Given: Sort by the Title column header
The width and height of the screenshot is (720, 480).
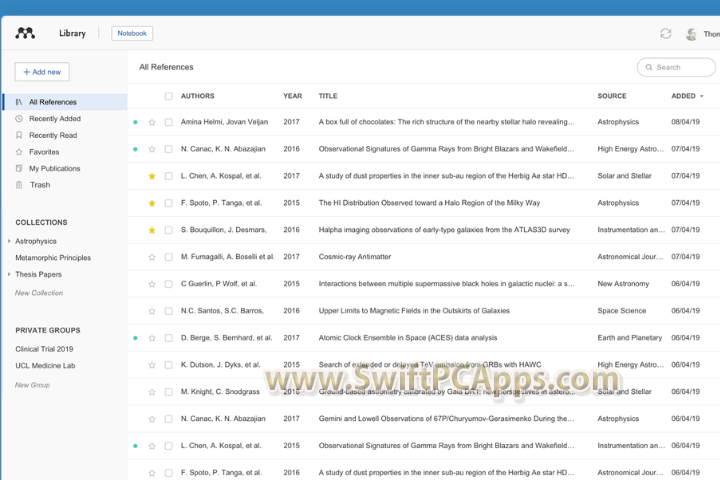Looking at the screenshot, I should click(x=328, y=96).
